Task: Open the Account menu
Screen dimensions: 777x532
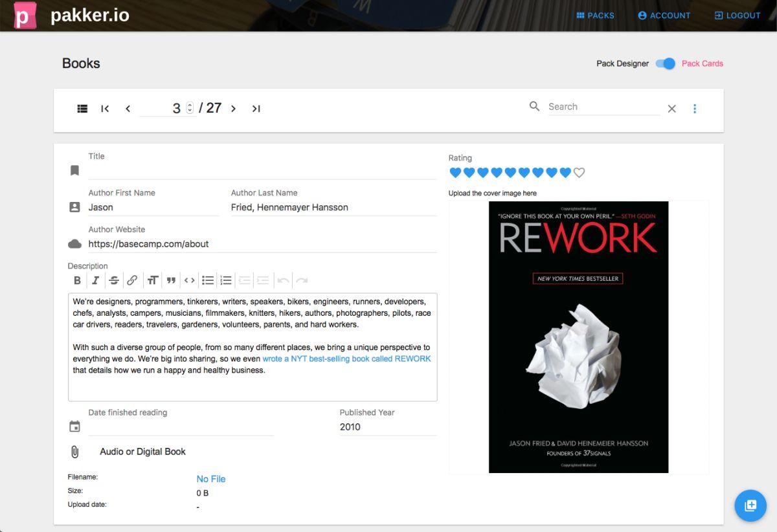Action: click(x=664, y=16)
